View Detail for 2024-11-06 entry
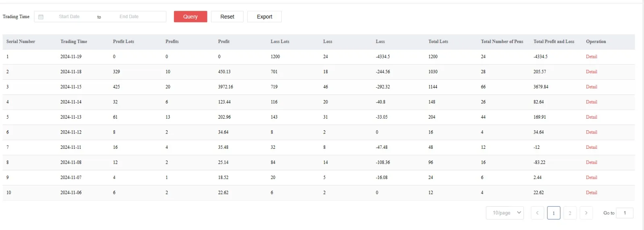The width and height of the screenshot is (644, 230). tap(591, 193)
